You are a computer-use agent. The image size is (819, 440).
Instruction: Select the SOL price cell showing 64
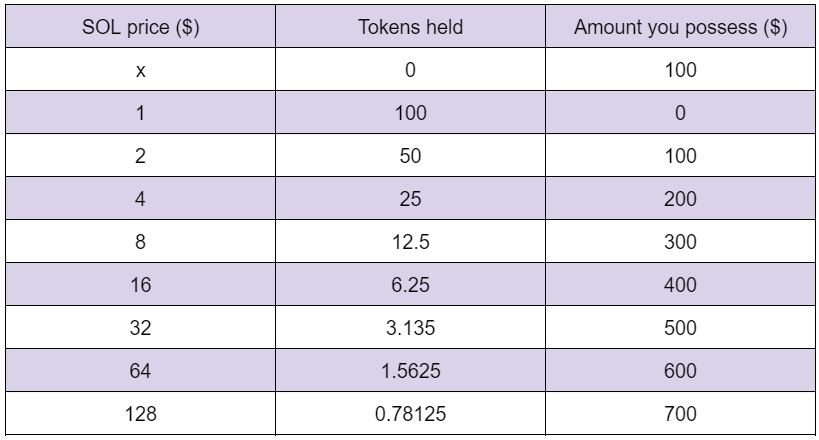[x=141, y=370]
